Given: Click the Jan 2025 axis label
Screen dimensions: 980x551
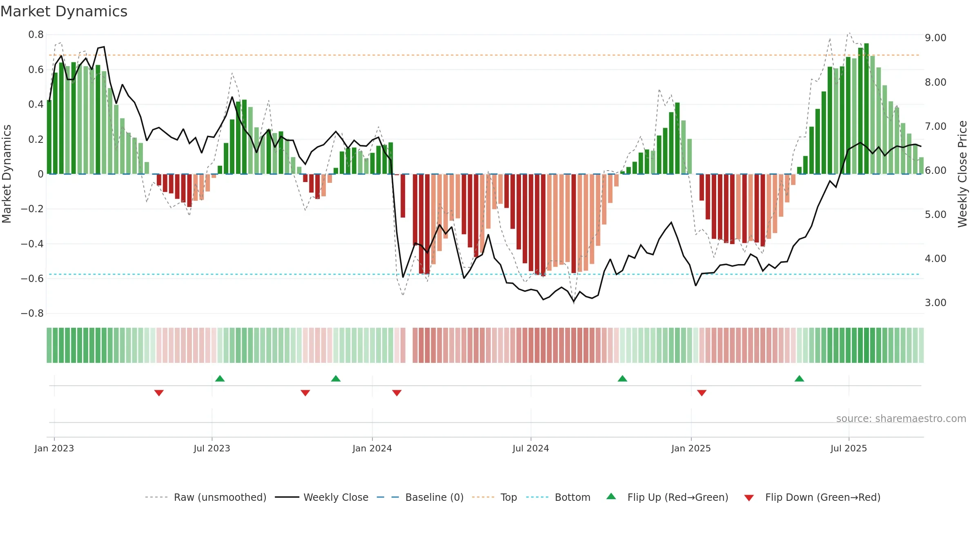Looking at the screenshot, I should click(691, 448).
